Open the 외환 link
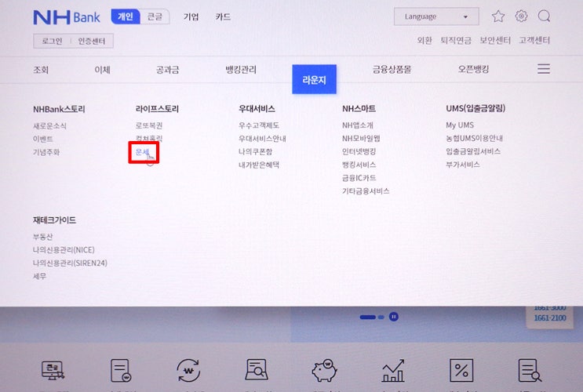This screenshot has height=392, width=583. [x=424, y=40]
